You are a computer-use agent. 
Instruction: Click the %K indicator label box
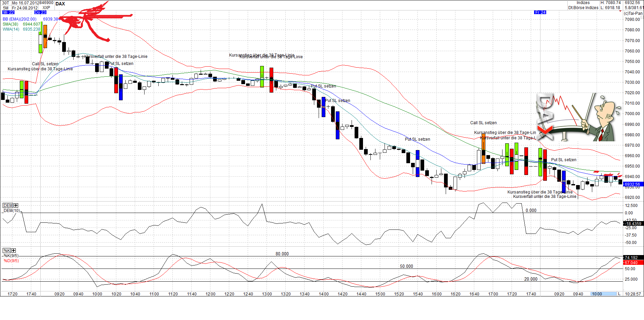(x=7, y=250)
